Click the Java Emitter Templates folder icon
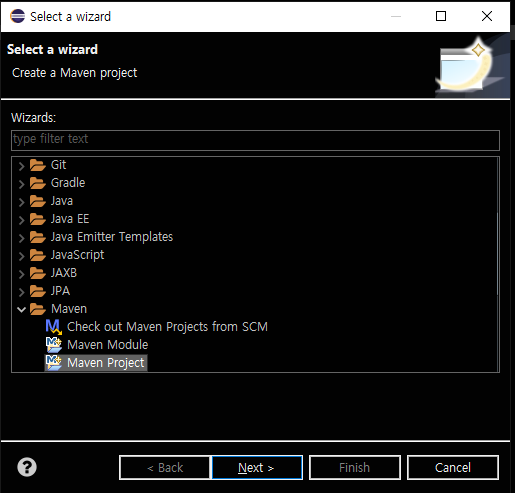Screen dimensions: 515x493 [x=38, y=237]
